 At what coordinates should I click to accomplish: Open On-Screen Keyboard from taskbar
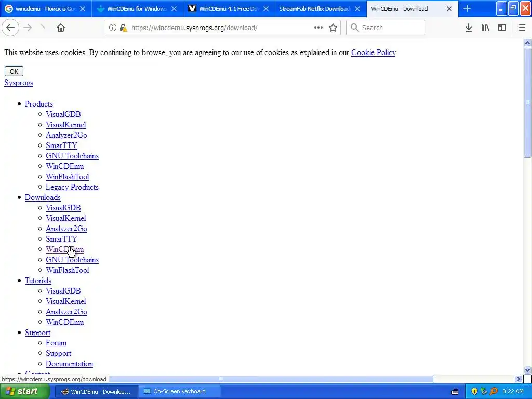pyautogui.click(x=179, y=391)
